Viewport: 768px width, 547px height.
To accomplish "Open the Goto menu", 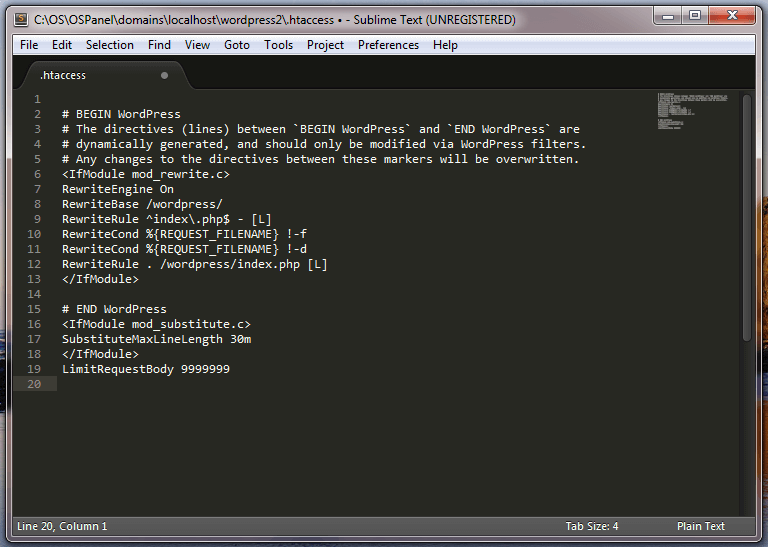I will tap(237, 45).
